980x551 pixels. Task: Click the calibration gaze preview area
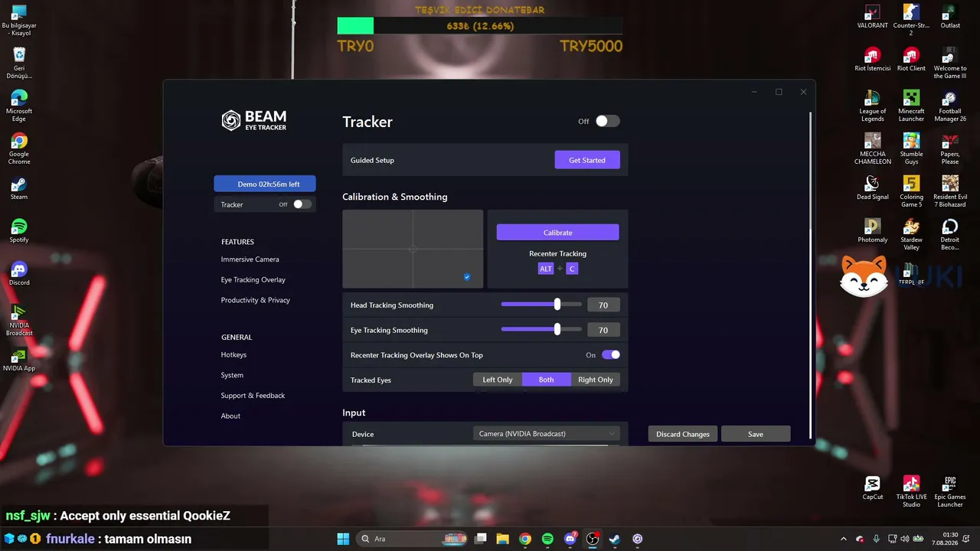(413, 249)
